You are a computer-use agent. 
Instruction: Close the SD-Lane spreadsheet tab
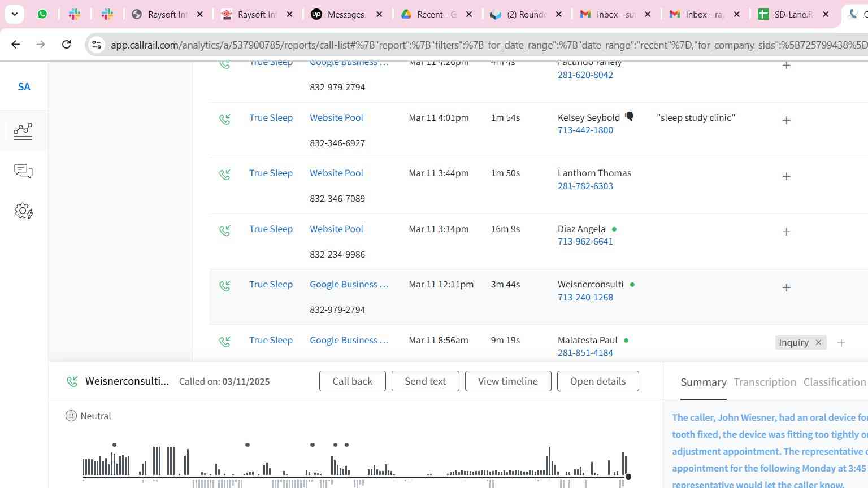pos(826,14)
